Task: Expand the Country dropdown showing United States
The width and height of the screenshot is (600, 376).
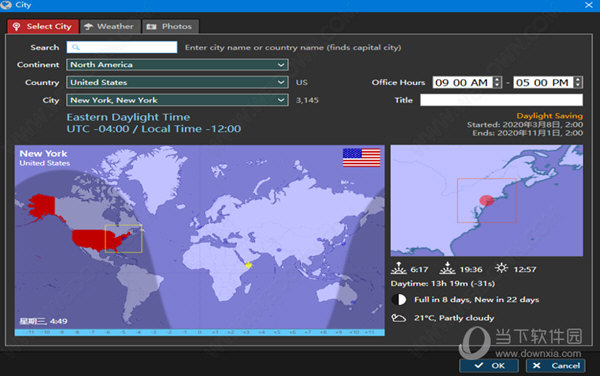Action: click(177, 82)
